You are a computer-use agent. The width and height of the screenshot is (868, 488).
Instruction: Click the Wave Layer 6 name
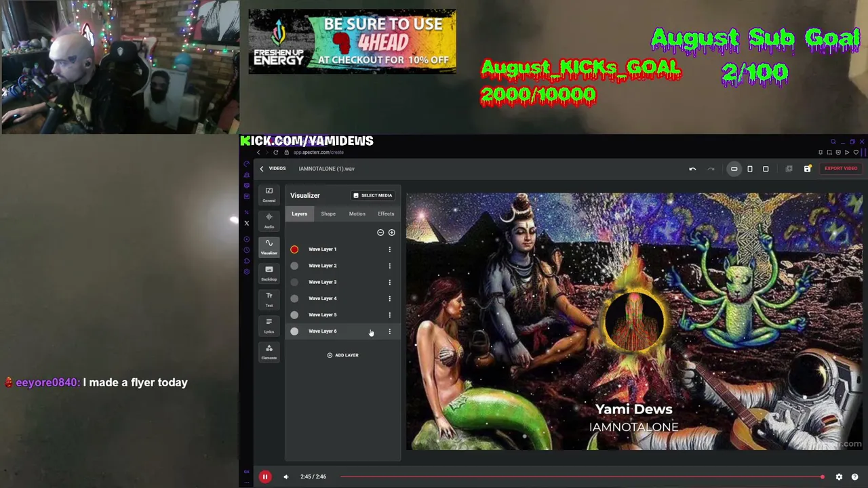tap(322, 331)
